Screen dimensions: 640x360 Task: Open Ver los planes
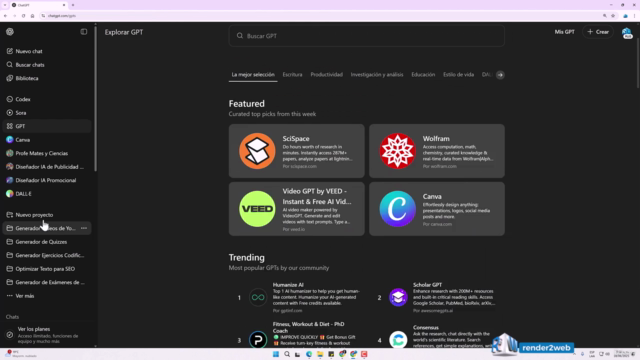(47, 335)
